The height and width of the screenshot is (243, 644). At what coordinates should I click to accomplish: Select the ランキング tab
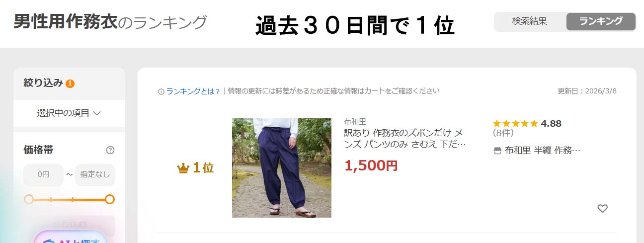coord(601,21)
